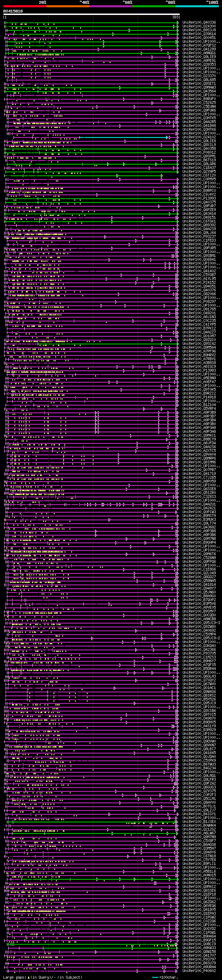Image resolution: width=222 pixels, height=980 pixels.
Task: Select hit label UniRef100_Q41289
Action: [x=199, y=49]
